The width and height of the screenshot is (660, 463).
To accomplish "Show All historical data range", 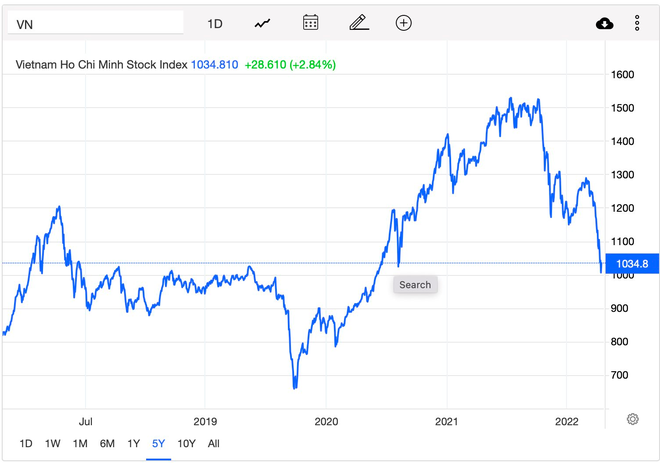I will coord(213,444).
